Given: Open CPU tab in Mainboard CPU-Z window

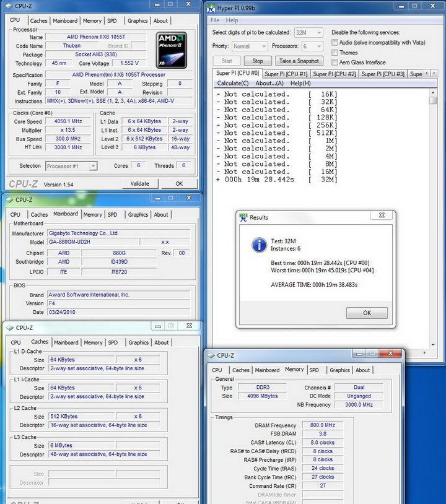Looking at the screenshot, I should coord(15,214).
